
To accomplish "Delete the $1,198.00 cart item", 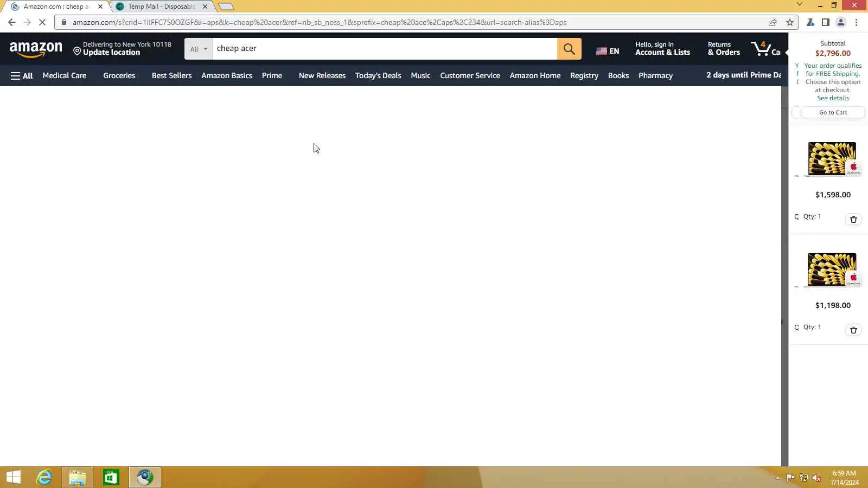I will [x=853, y=330].
